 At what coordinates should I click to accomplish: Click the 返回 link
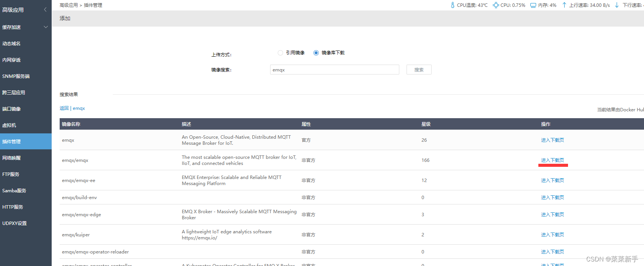pyautogui.click(x=64, y=108)
